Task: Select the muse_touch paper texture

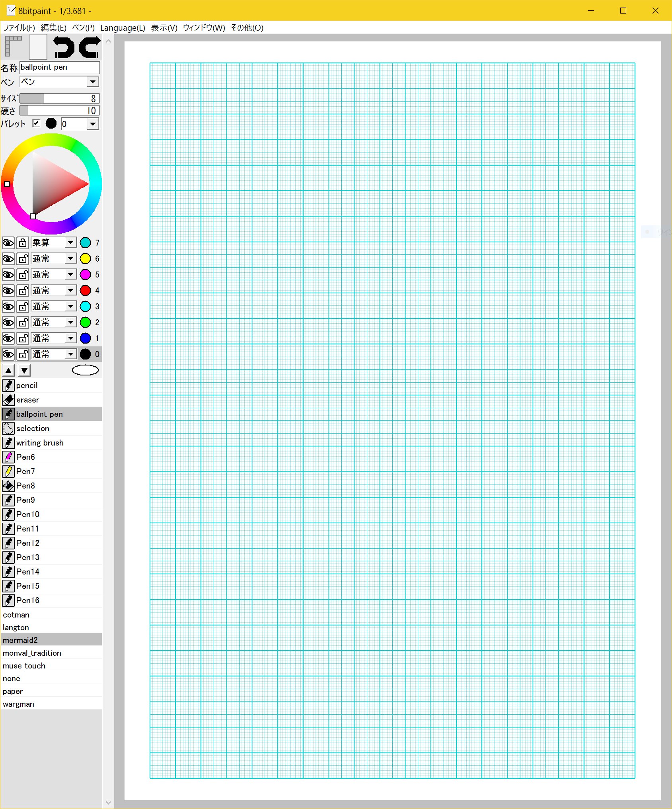Action: (51, 666)
